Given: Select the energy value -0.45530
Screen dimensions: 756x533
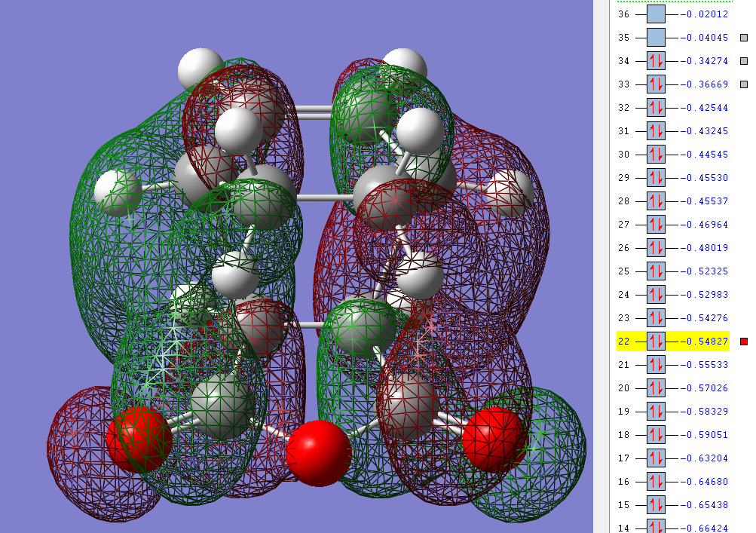Looking at the screenshot, I should click(x=705, y=178).
